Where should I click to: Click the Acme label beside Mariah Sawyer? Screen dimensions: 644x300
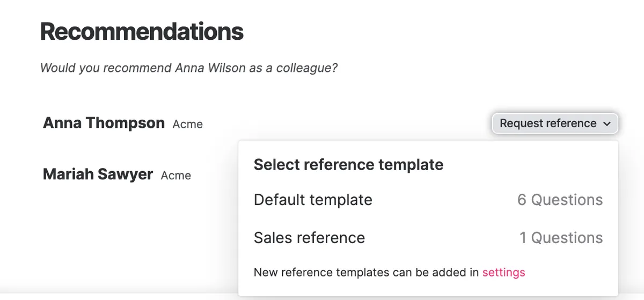[x=176, y=175]
